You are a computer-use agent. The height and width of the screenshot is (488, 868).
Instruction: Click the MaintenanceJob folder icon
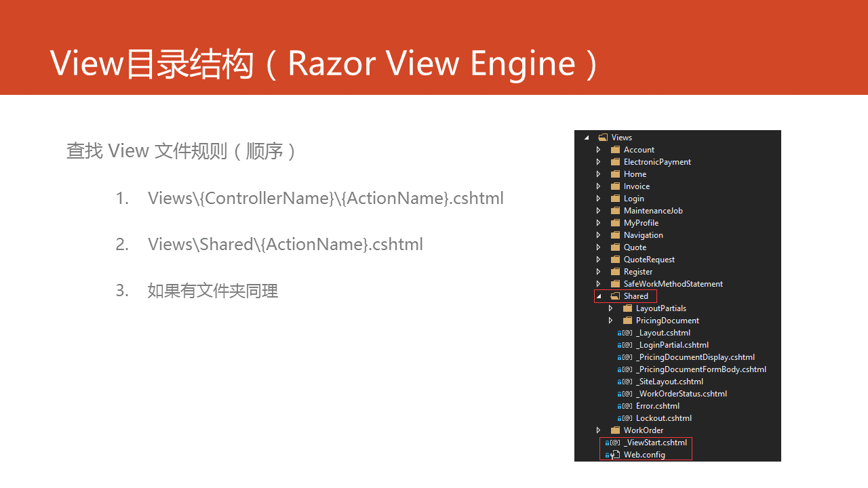point(615,211)
